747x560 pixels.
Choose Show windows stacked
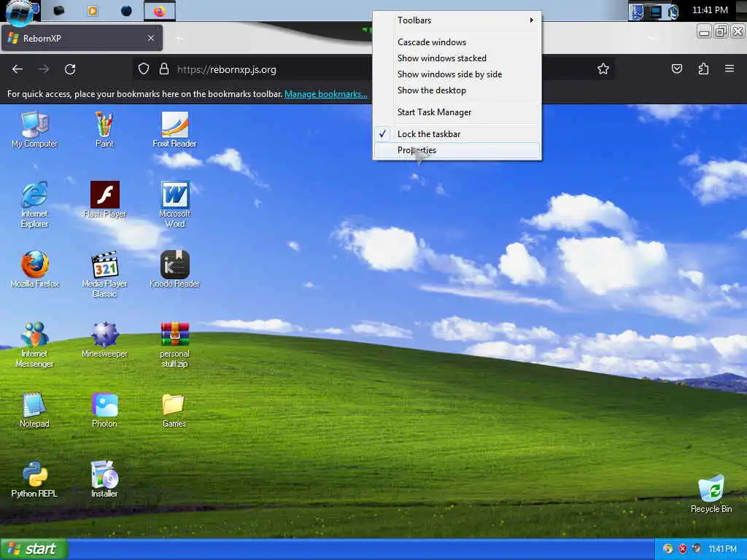(x=457, y=58)
